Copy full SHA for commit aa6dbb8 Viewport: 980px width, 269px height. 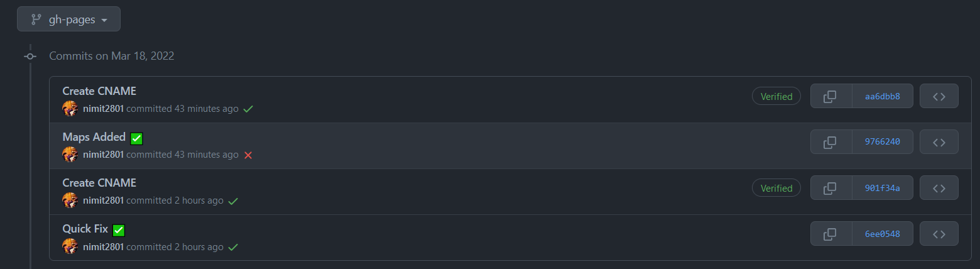pyautogui.click(x=831, y=96)
